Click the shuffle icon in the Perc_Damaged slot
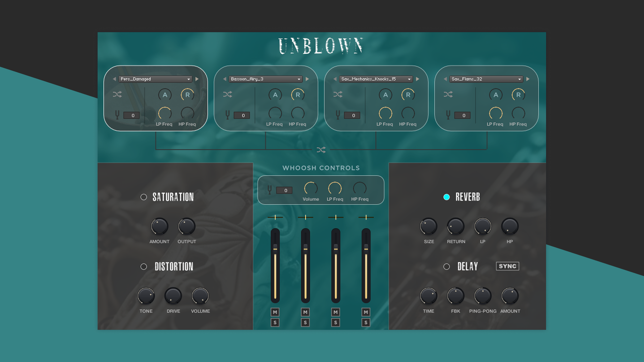 [x=117, y=95]
